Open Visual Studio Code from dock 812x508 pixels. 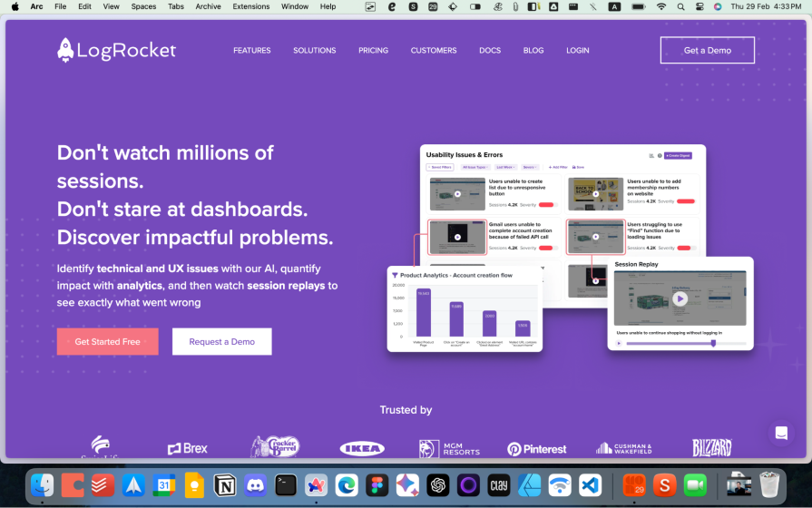click(x=591, y=485)
